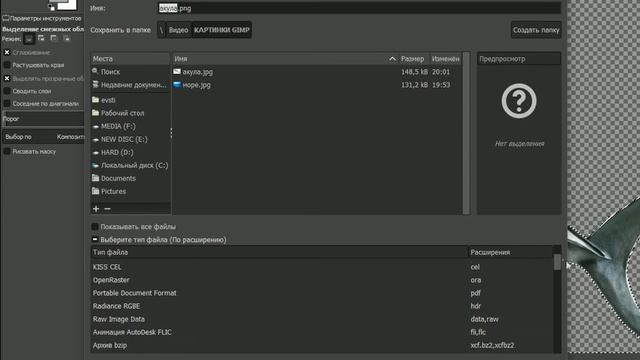This screenshot has height=360, width=640.
Task: Enable Рисовать маску checkbox
Action: [7, 151]
